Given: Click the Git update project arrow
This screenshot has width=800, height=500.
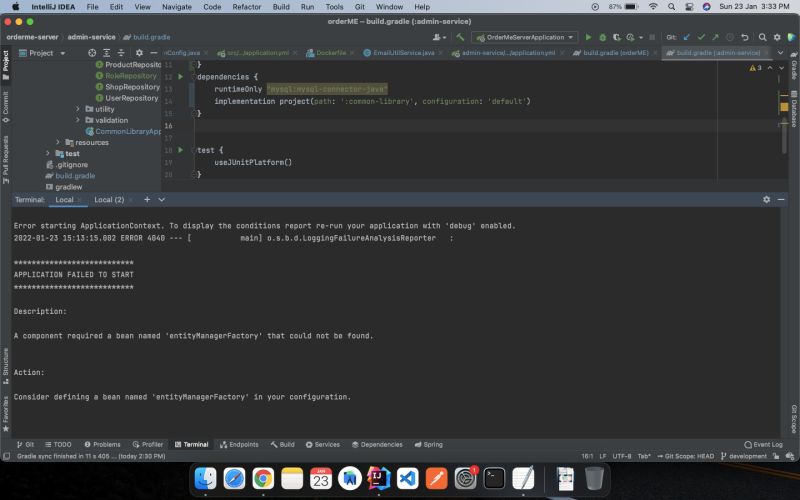Looking at the screenshot, I should coord(687,37).
